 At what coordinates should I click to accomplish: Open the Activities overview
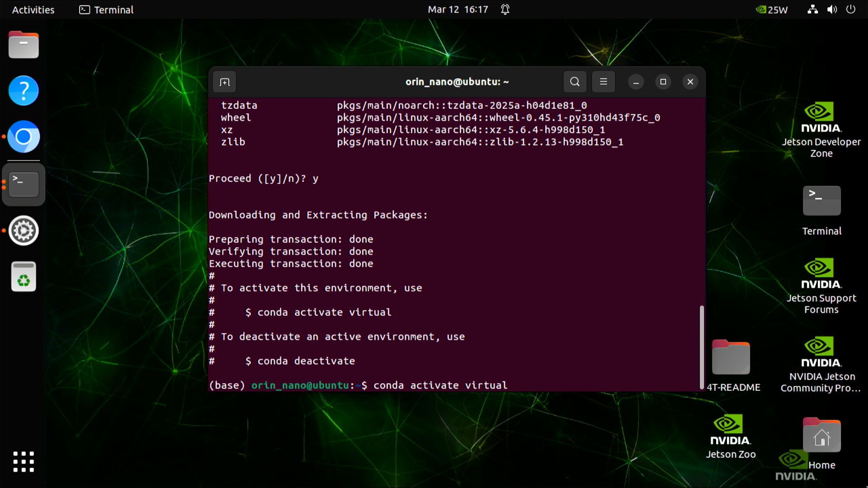(x=33, y=9)
